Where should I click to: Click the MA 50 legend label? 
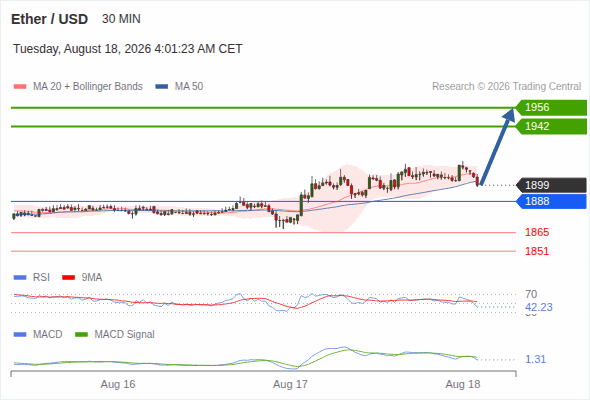(x=189, y=87)
